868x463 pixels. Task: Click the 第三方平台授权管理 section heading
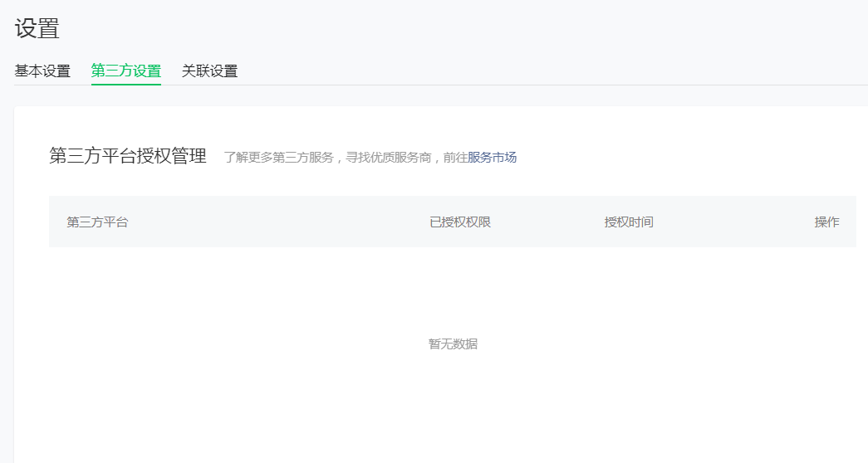[x=128, y=156]
